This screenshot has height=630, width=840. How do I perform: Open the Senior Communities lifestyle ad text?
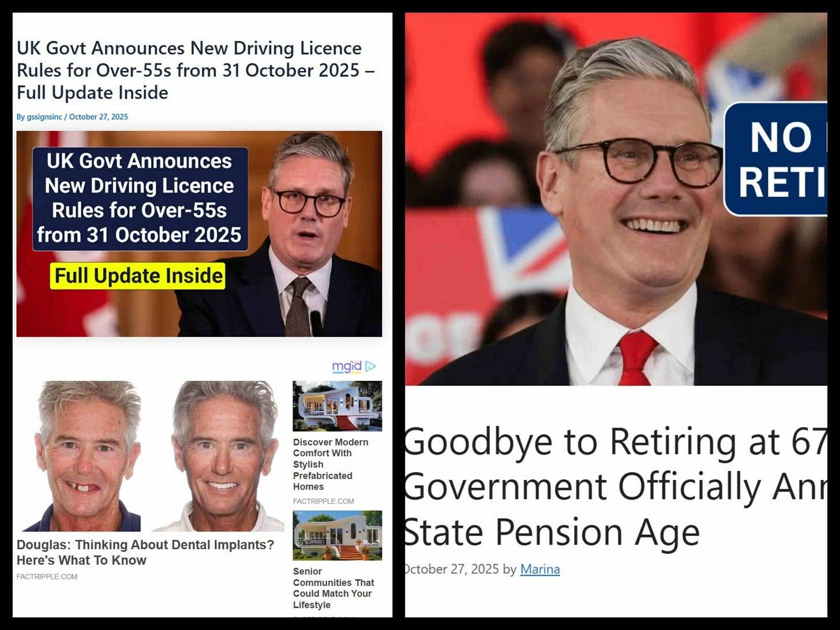coord(333,588)
